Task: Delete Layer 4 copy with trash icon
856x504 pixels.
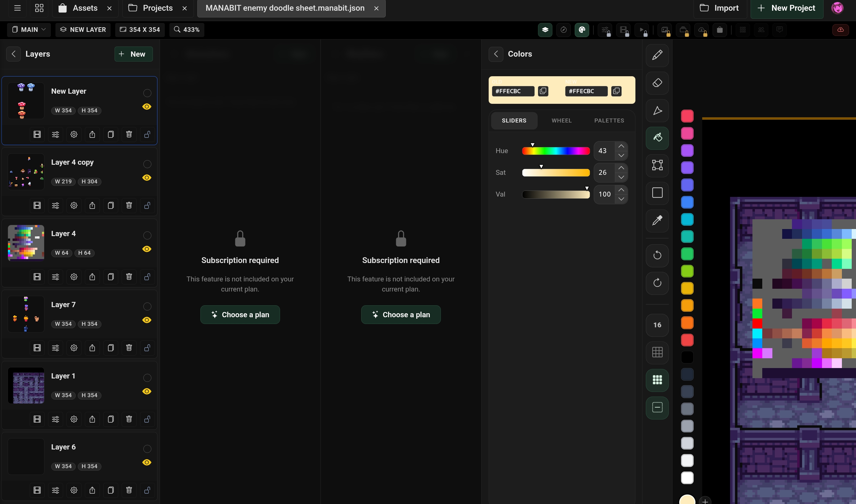Action: 129,205
